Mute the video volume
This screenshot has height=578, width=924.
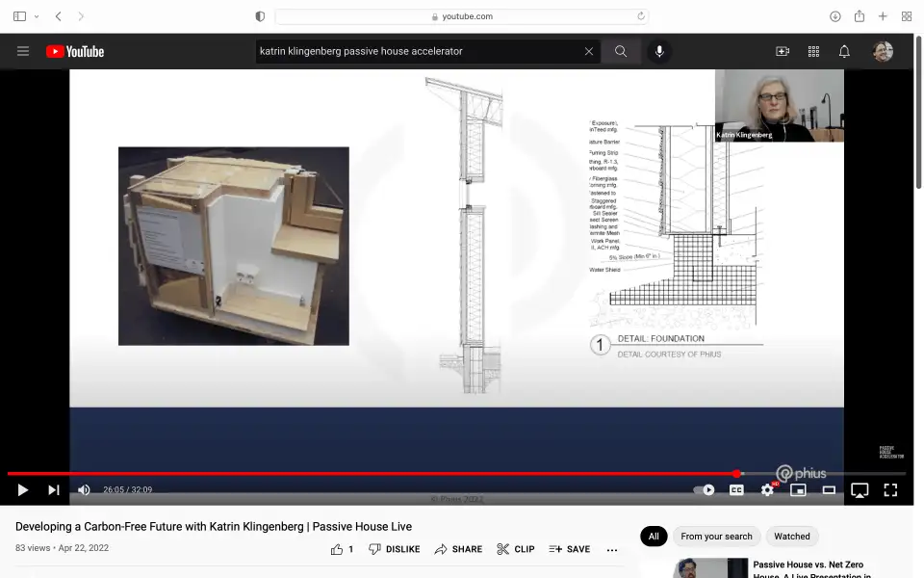(x=84, y=490)
